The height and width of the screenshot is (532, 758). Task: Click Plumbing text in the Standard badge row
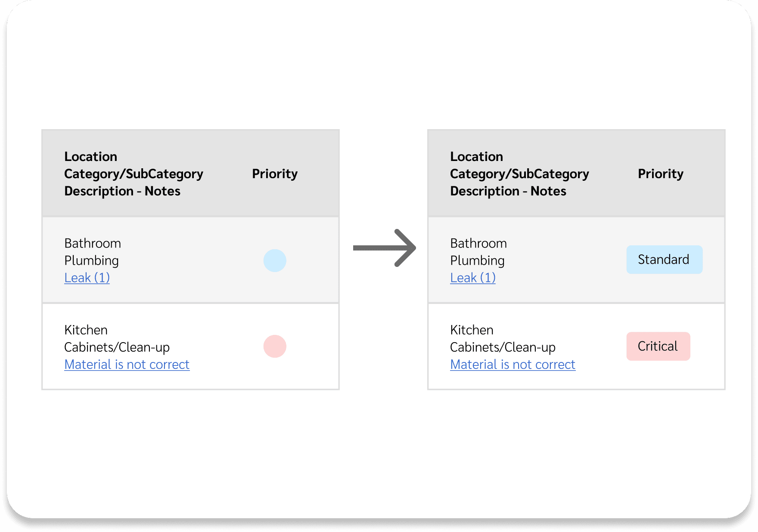click(477, 260)
